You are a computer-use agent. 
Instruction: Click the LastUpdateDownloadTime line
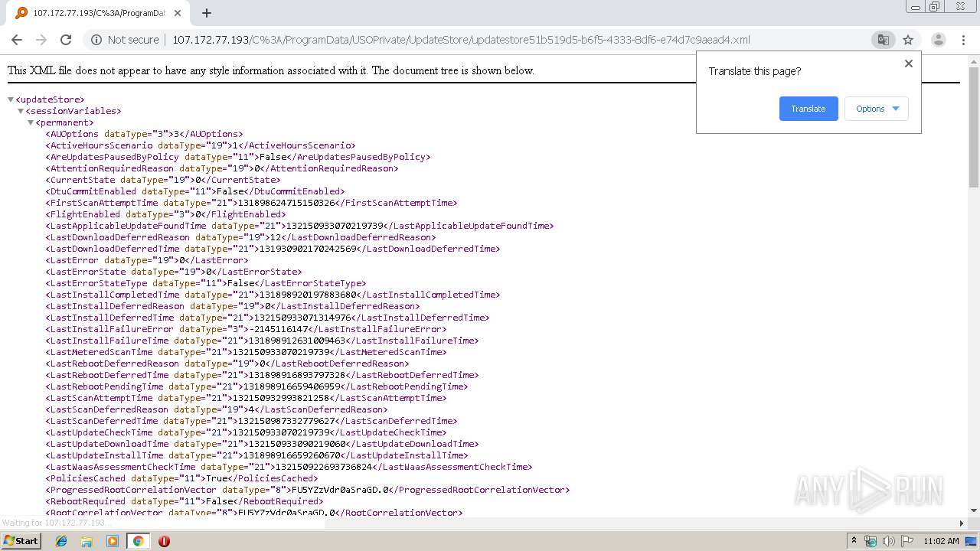click(x=262, y=444)
